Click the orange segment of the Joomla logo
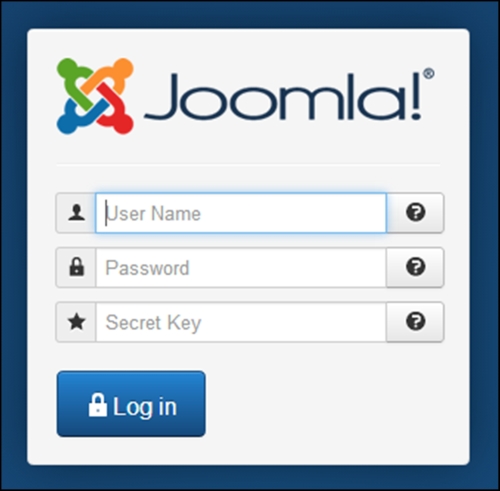Image resolution: width=500 pixels, height=491 pixels. pyautogui.click(x=112, y=73)
